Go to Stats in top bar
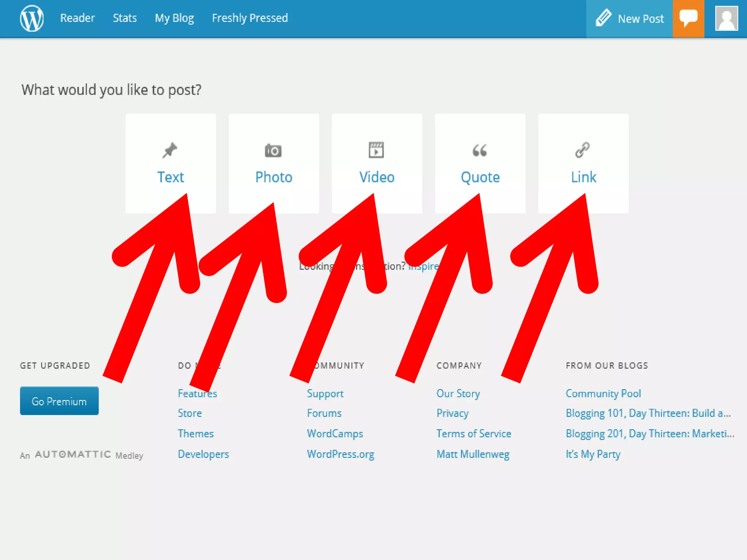The image size is (747, 560). [x=125, y=18]
